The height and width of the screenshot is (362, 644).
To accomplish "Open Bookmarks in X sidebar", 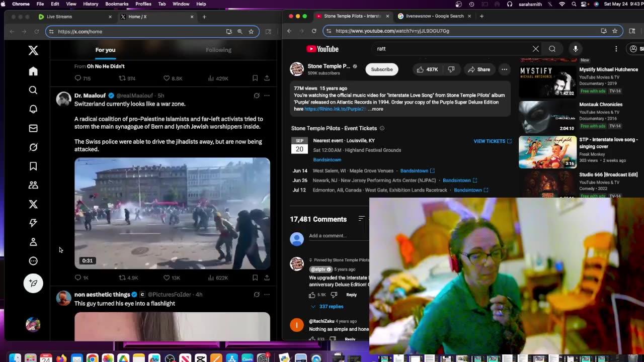I will pos(33,166).
